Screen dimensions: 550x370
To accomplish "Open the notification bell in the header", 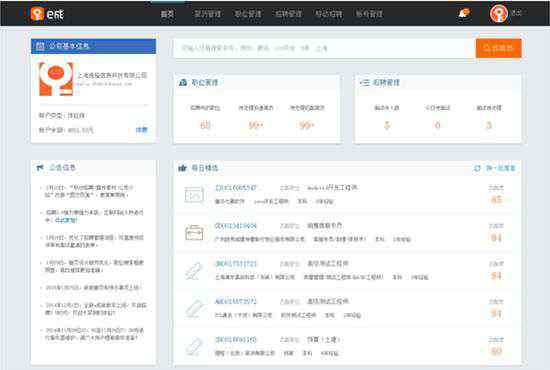I will point(464,14).
